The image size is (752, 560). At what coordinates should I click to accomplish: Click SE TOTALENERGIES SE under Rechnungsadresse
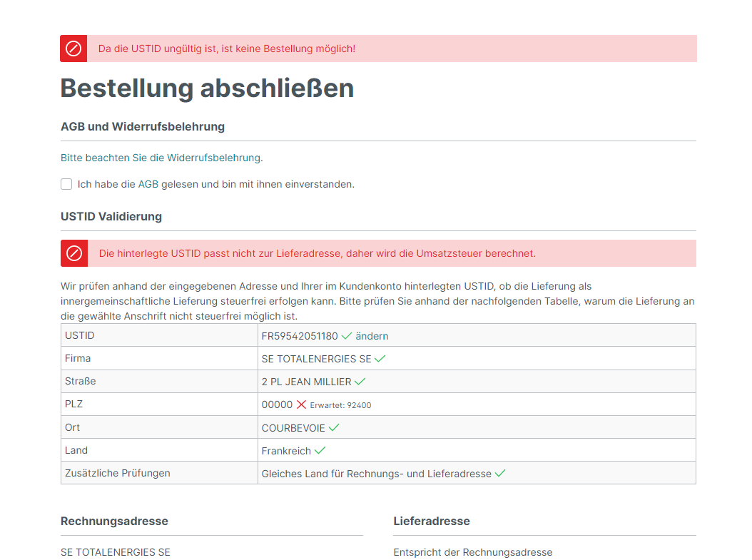pos(116,552)
